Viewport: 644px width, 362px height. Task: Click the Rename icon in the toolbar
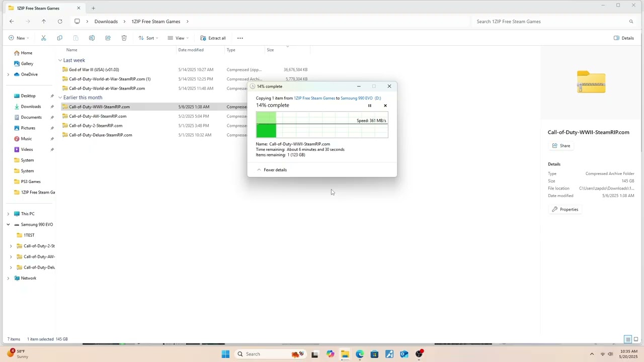point(92,38)
